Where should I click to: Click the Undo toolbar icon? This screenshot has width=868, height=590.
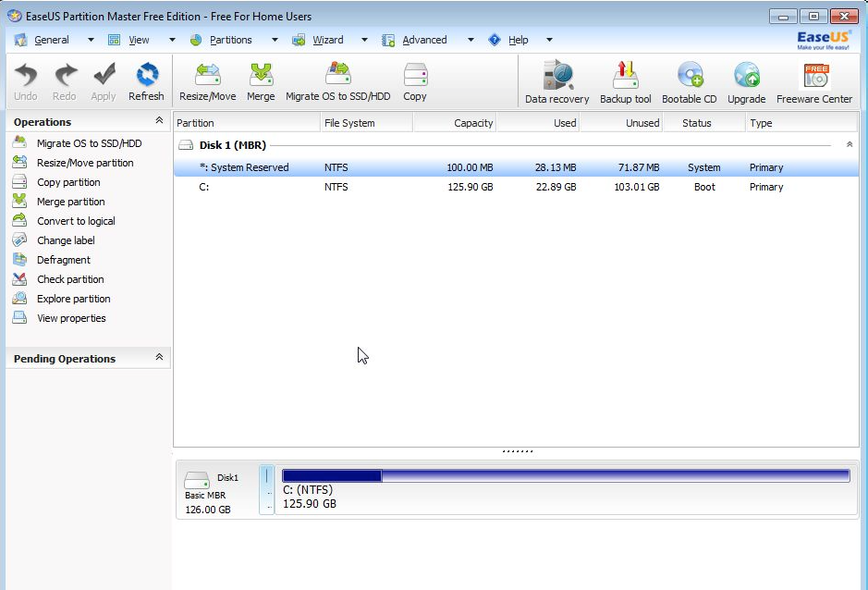point(26,81)
